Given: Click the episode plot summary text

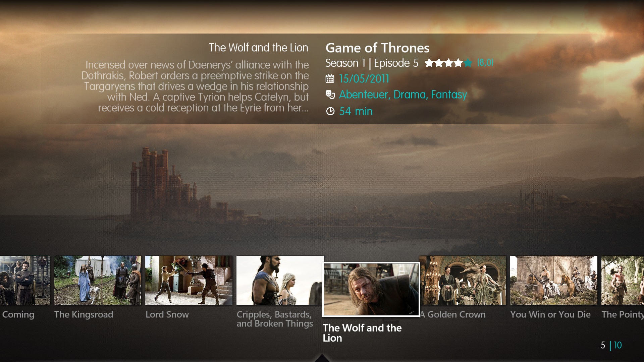Looking at the screenshot, I should coord(195,86).
